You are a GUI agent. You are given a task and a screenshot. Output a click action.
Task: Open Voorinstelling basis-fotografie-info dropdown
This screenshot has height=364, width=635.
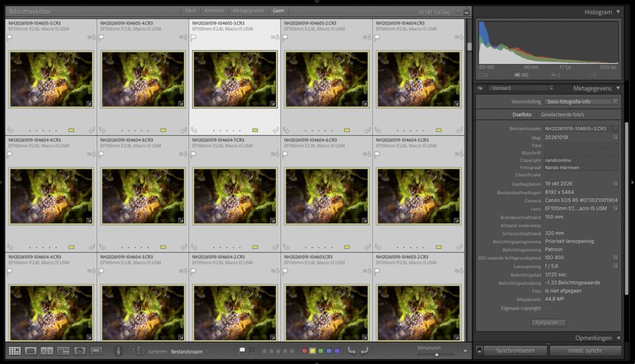[x=581, y=102]
